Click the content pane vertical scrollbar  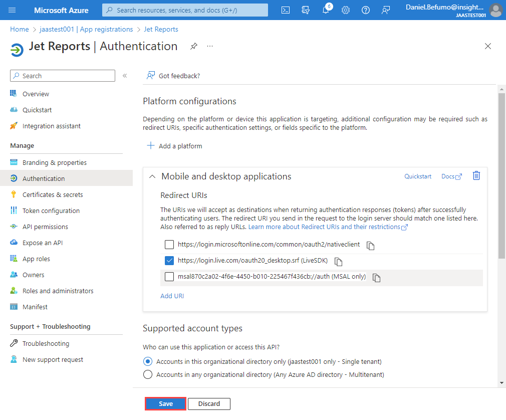coord(501,176)
